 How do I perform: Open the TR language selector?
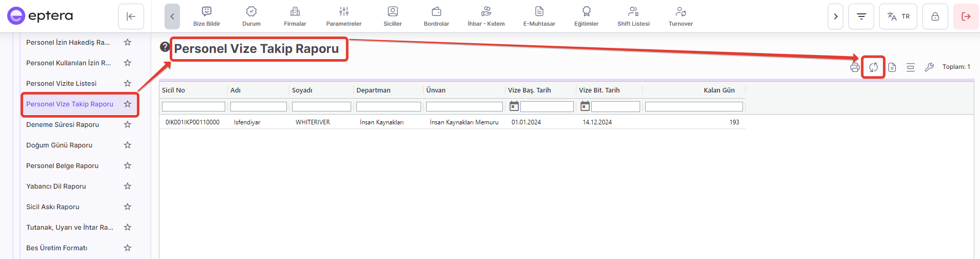(x=898, y=16)
